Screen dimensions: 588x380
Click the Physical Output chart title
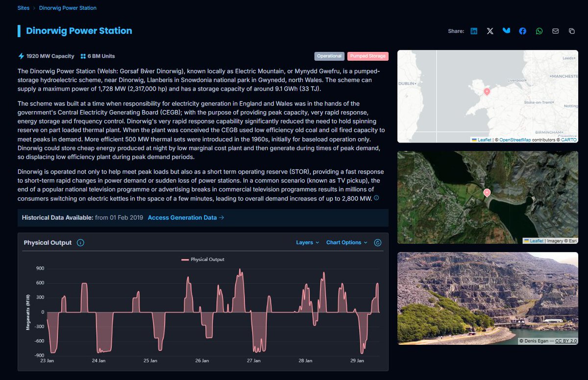point(48,242)
